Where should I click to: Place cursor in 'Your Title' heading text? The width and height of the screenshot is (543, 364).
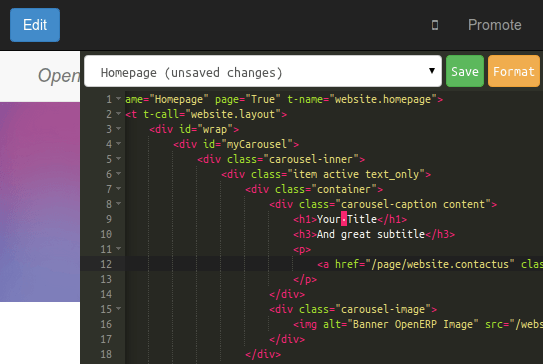pyautogui.click(x=347, y=219)
